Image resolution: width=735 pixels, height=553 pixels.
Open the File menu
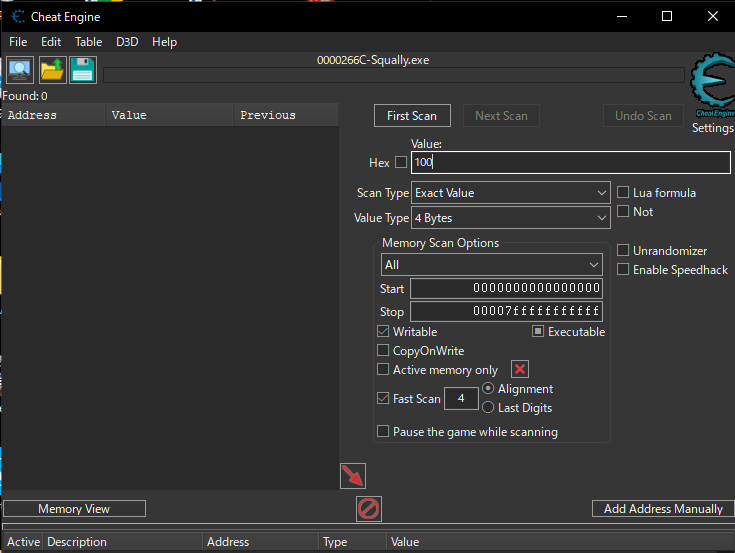tap(18, 42)
